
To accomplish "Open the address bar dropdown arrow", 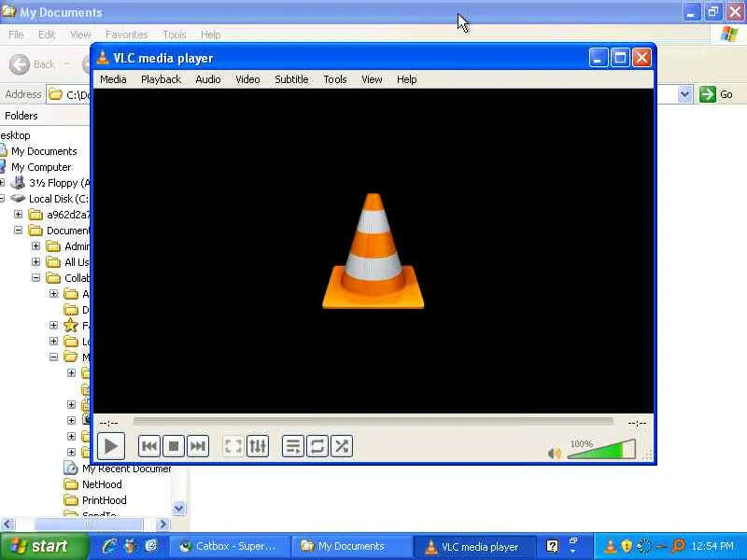I will click(x=684, y=94).
